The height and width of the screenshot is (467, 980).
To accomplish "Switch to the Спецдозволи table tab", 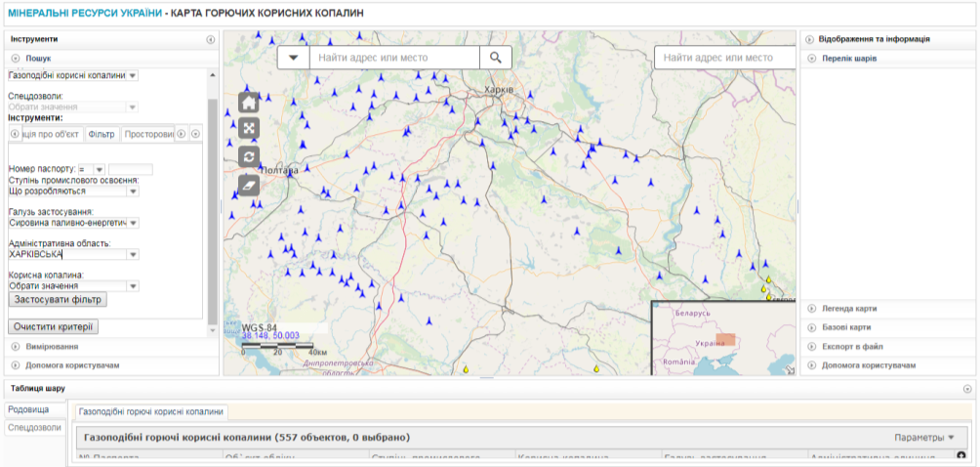I will [x=34, y=427].
